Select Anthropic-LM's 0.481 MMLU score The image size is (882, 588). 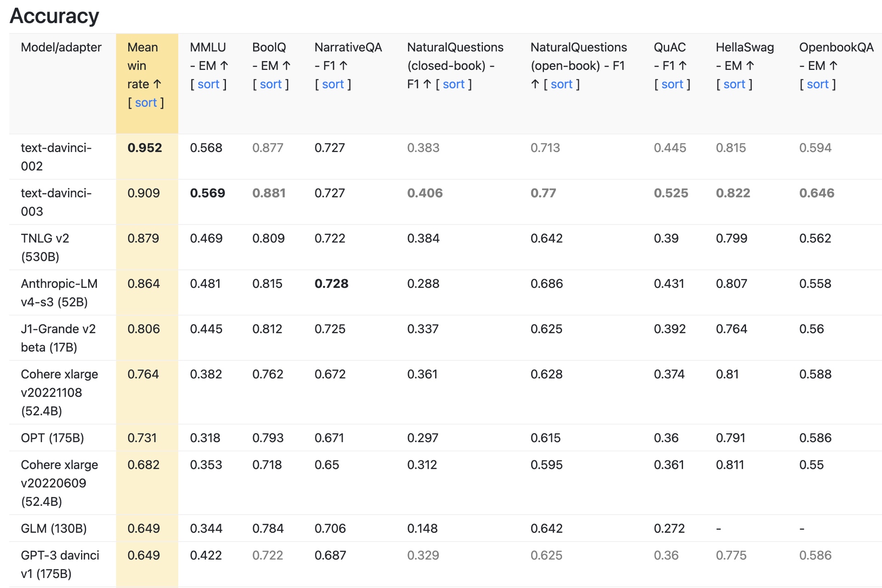tap(205, 284)
